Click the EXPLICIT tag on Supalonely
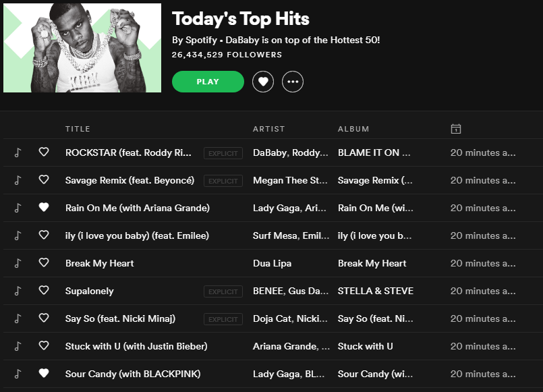This screenshot has height=392, width=543. pyautogui.click(x=223, y=291)
